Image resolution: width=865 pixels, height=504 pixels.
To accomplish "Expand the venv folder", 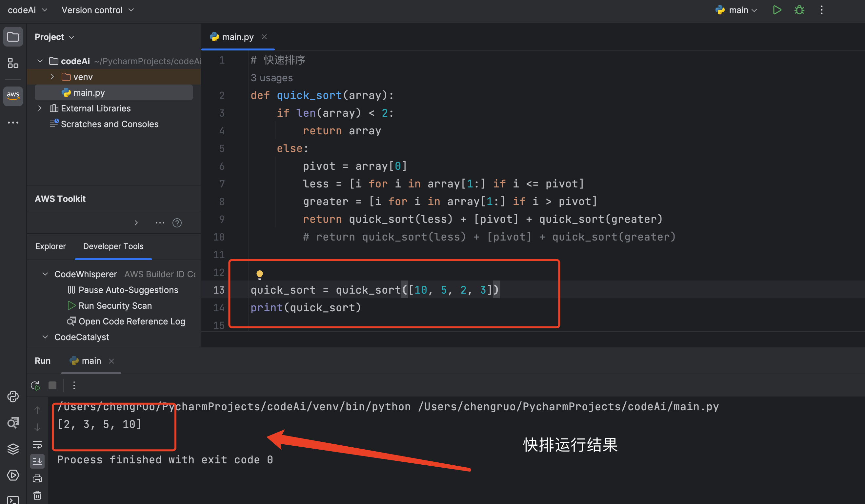I will pos(52,77).
